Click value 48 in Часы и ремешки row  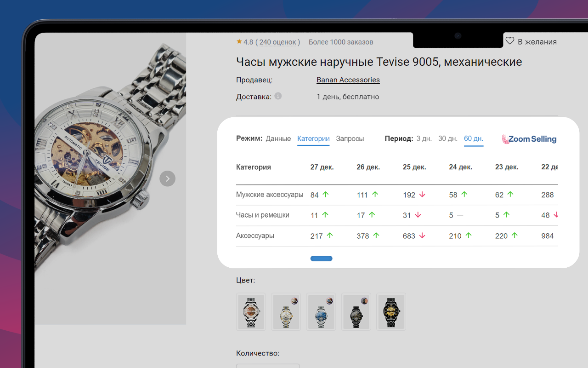(546, 215)
